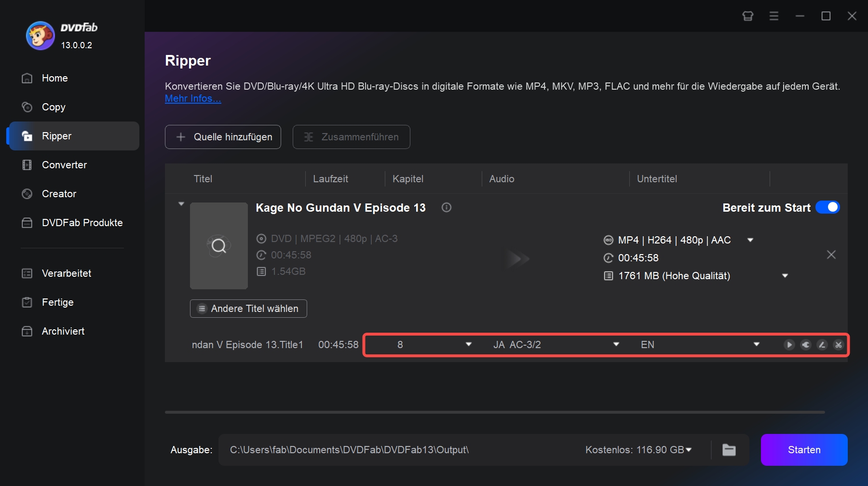Viewport: 868px width, 486px height.
Task: Maximize the DVDFab window
Action: [826, 16]
